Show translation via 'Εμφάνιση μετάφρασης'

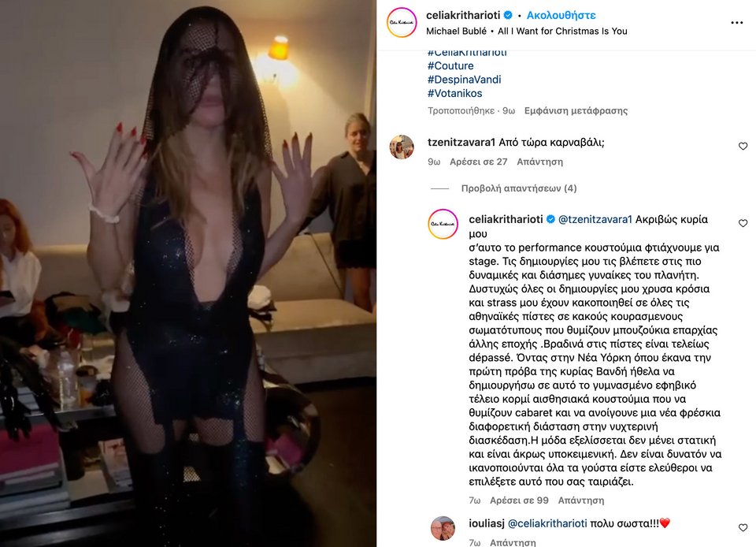click(x=576, y=110)
